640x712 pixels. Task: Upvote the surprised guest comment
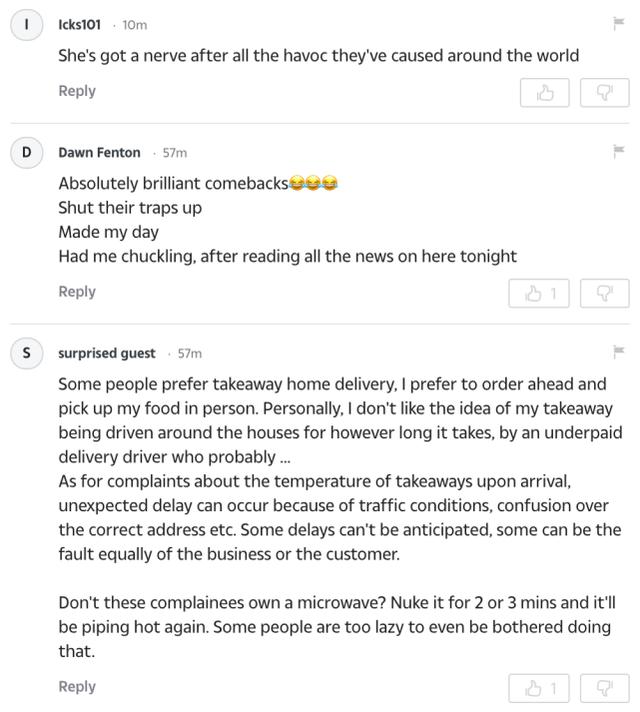click(539, 688)
